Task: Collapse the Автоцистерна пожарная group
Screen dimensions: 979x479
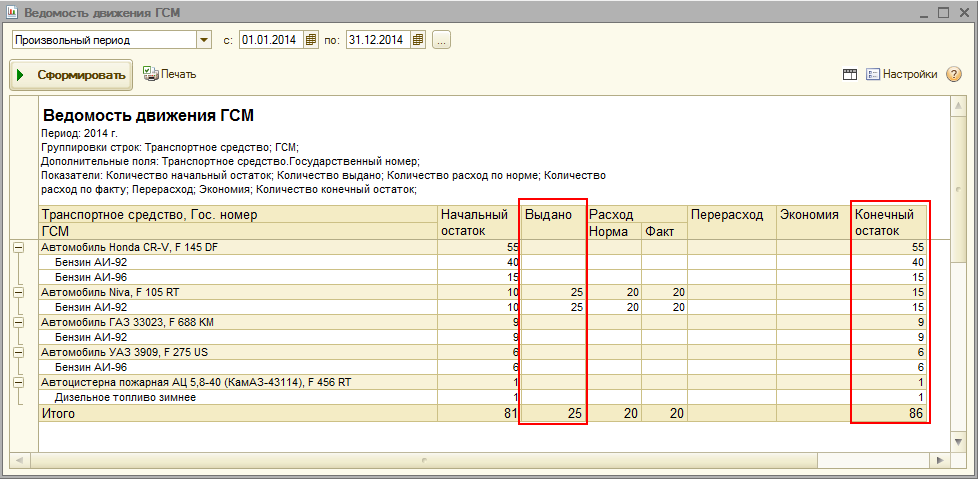Action: pos(18,382)
